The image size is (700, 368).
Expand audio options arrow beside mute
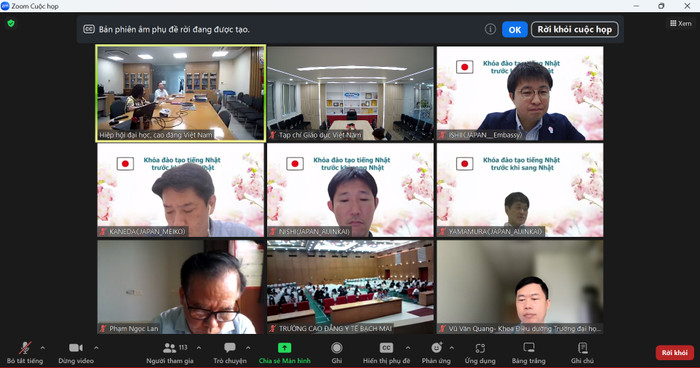43,347
